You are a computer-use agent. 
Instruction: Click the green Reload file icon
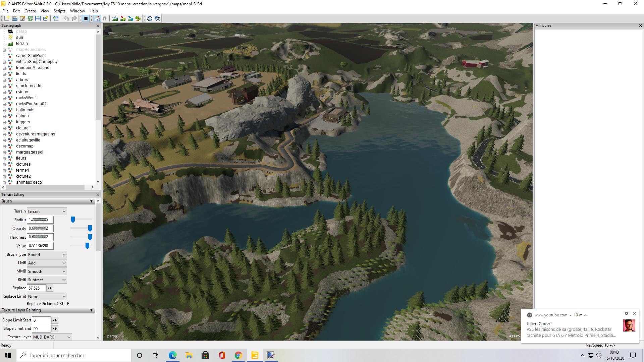(x=30, y=18)
